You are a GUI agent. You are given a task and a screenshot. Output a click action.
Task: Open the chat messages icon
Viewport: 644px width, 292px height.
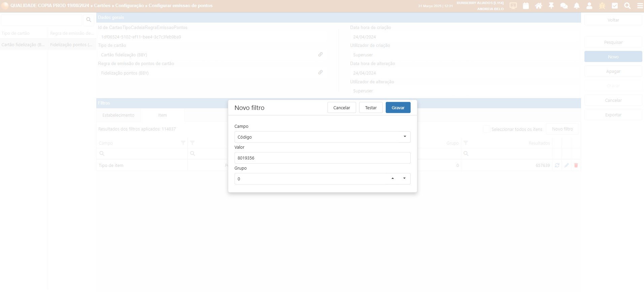(564, 6)
